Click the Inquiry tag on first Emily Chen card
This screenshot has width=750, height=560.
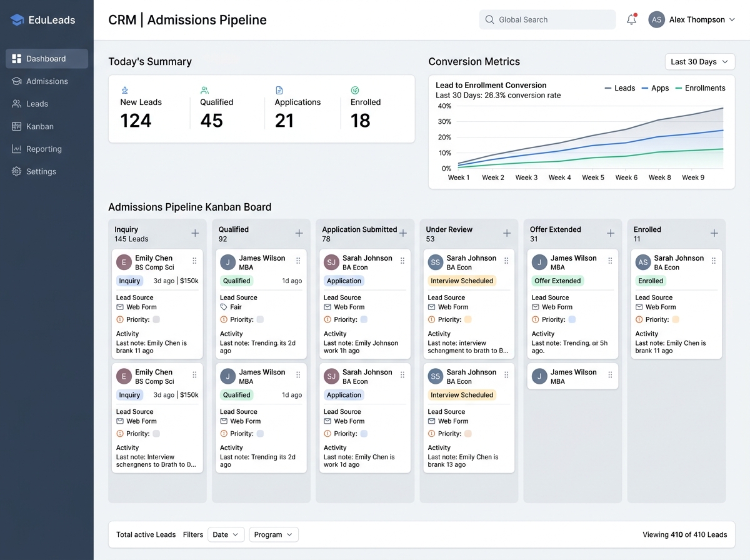(x=129, y=281)
